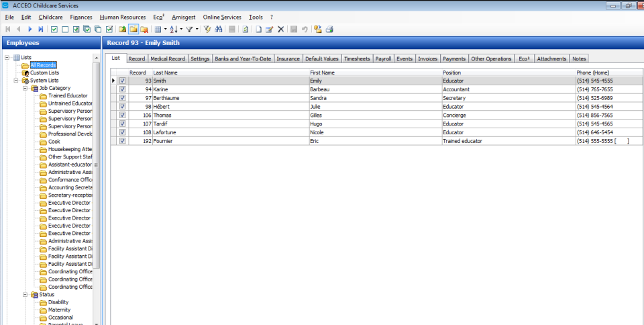Viewport: 644px width, 325px height.
Task: Go to the first record arrow
Action: coord(7,29)
